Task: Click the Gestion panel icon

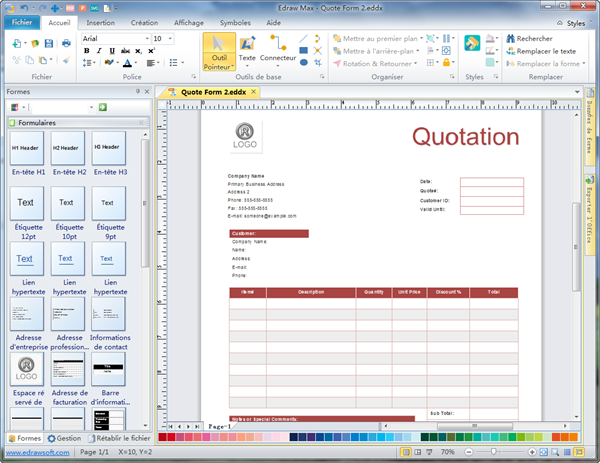Action: [x=52, y=438]
